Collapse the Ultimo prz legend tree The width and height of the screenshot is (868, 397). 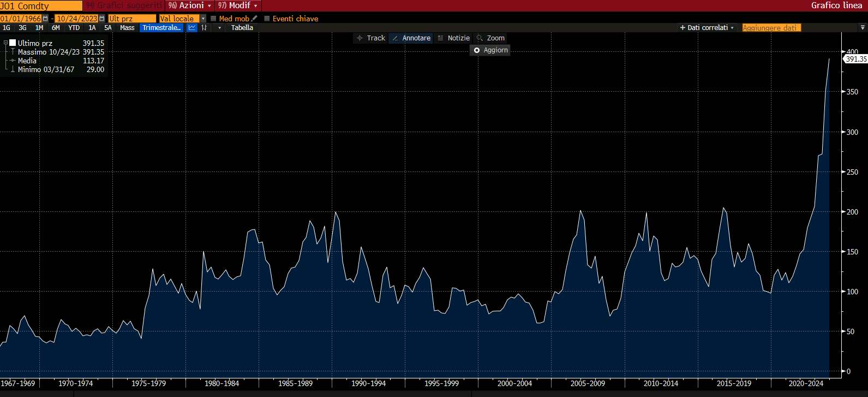pos(5,43)
